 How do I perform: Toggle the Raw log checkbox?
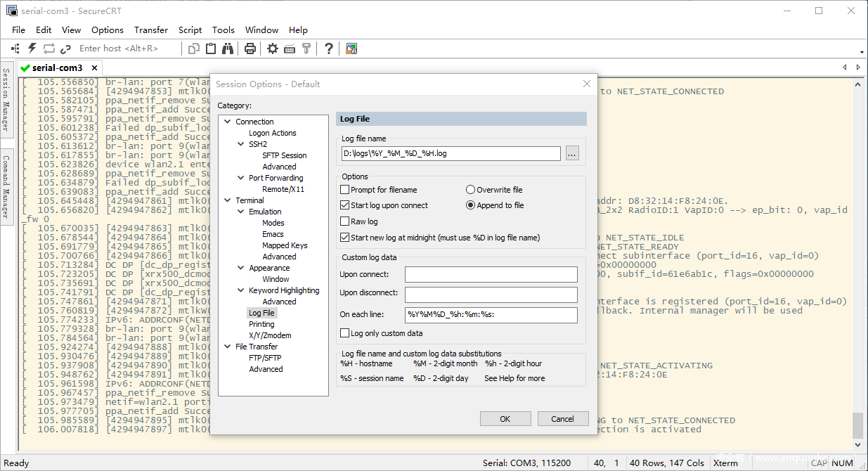point(345,221)
